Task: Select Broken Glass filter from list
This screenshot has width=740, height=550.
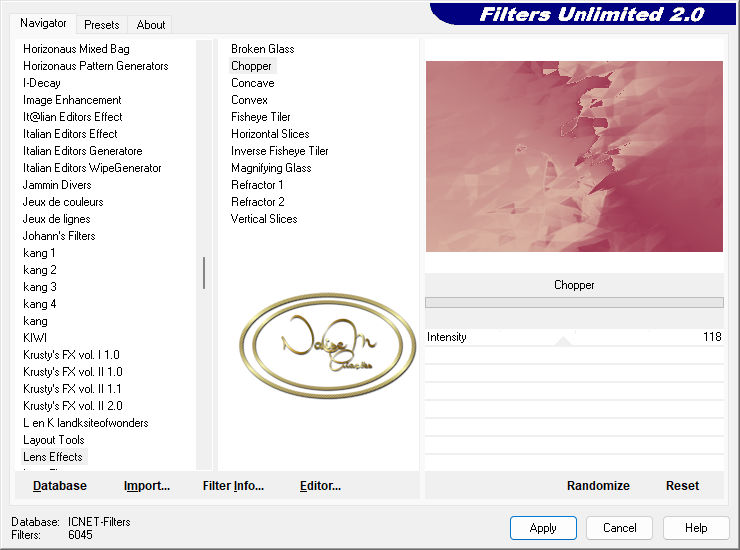Action: [262, 49]
